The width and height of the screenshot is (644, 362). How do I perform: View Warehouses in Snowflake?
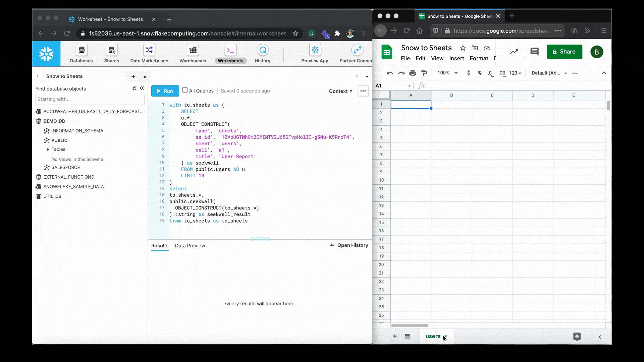[x=192, y=54]
